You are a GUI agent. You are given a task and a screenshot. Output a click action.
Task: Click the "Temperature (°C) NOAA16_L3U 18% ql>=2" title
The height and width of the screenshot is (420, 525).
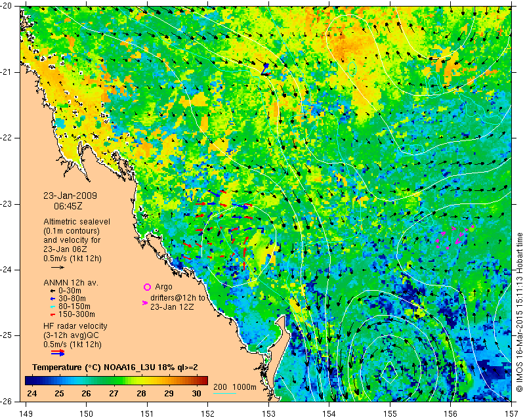pos(115,367)
